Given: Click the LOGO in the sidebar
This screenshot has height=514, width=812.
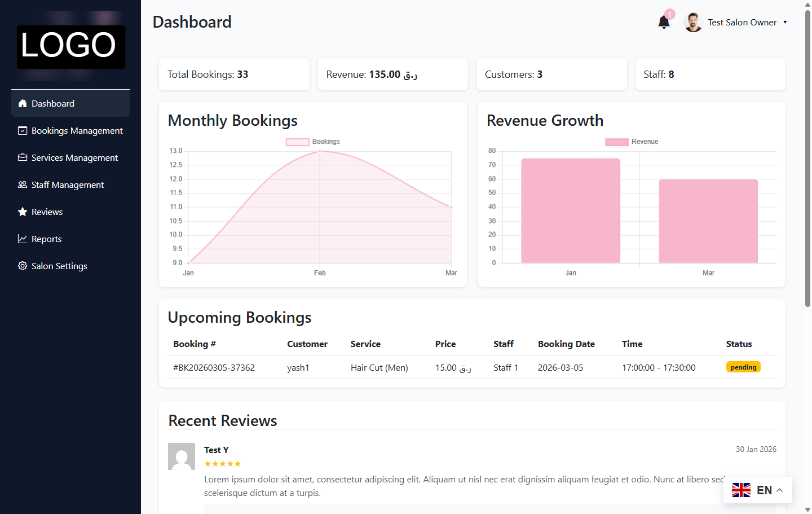Looking at the screenshot, I should [70, 45].
